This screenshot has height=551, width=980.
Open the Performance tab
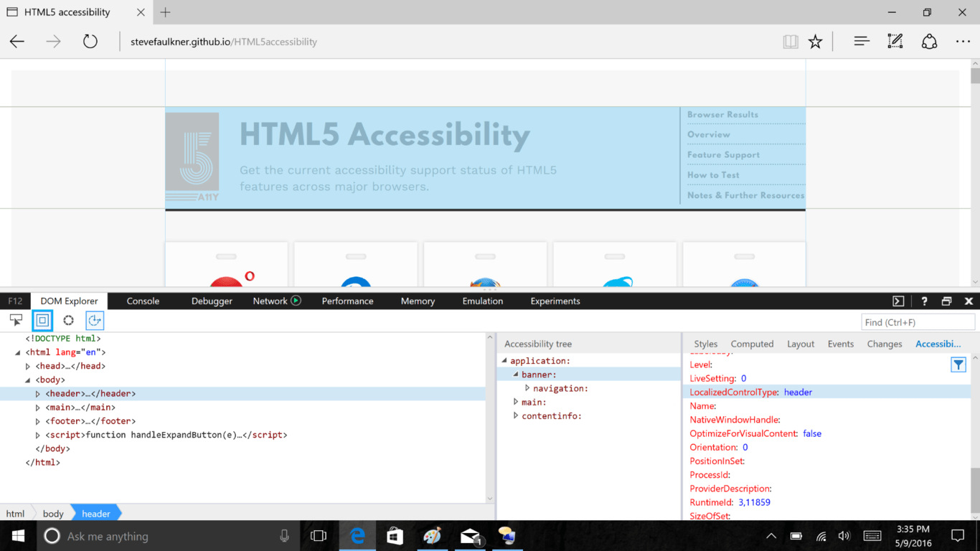tap(347, 301)
